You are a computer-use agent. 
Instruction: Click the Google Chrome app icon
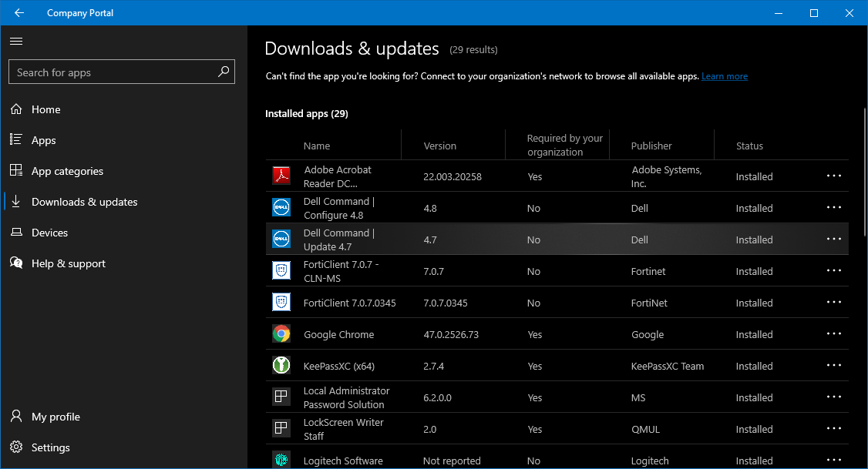pos(281,334)
